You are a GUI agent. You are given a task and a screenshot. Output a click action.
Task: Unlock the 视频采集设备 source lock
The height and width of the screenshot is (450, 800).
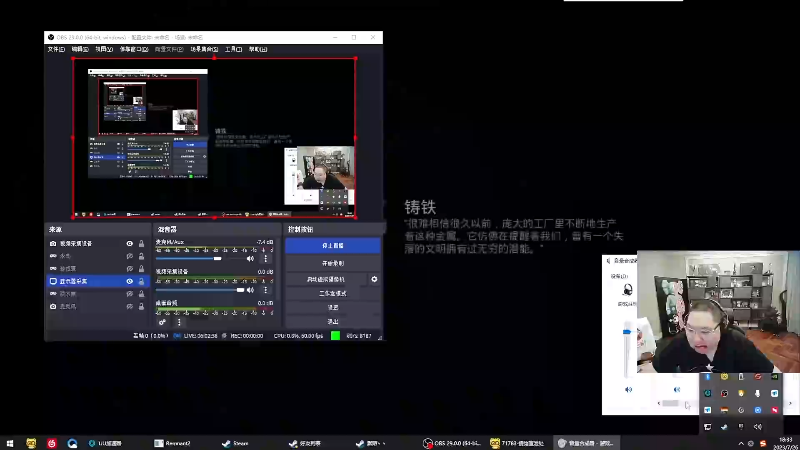(x=141, y=244)
